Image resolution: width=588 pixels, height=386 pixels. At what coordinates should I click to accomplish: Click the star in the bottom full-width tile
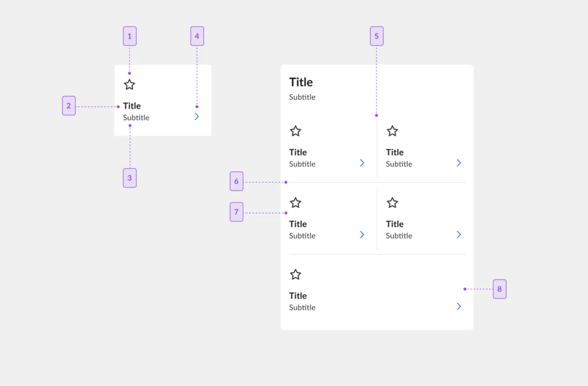(296, 275)
